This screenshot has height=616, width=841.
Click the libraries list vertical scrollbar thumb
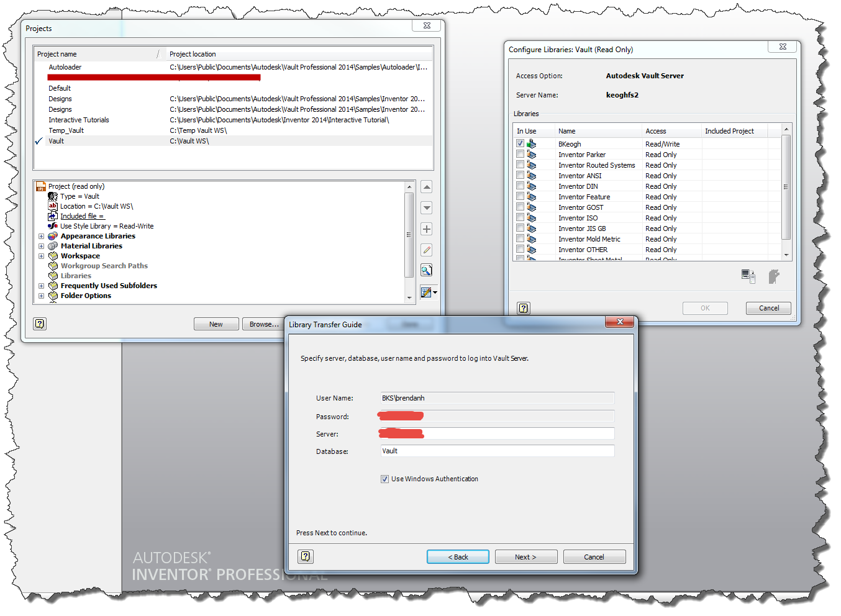click(786, 187)
